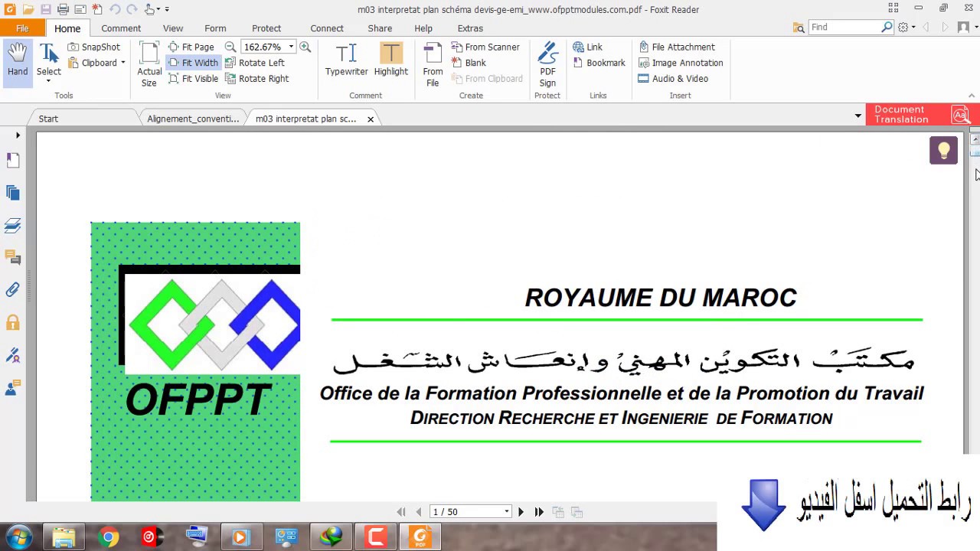Screen dimensions: 980x551
Task: Zoom out with the minus magnifier
Action: tap(230, 47)
